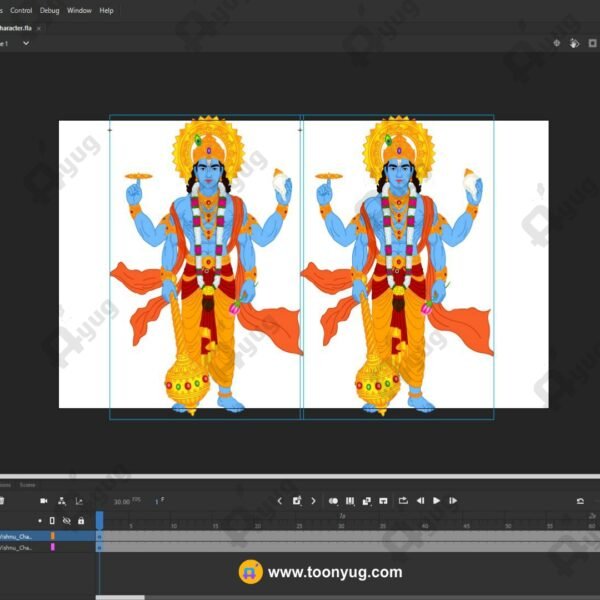Toggle clip content outside stage icon
Image resolution: width=600 pixels, height=600 pixels.
click(592, 43)
